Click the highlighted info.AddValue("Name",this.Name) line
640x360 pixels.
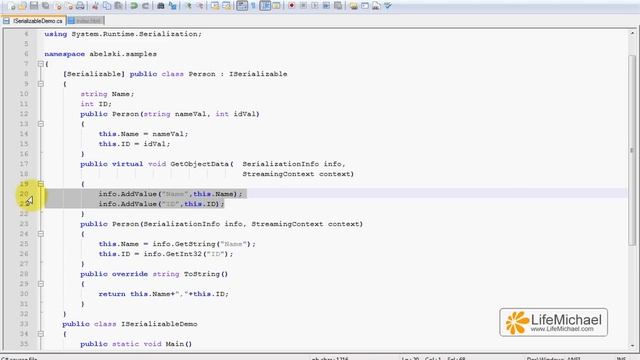[x=170, y=194]
